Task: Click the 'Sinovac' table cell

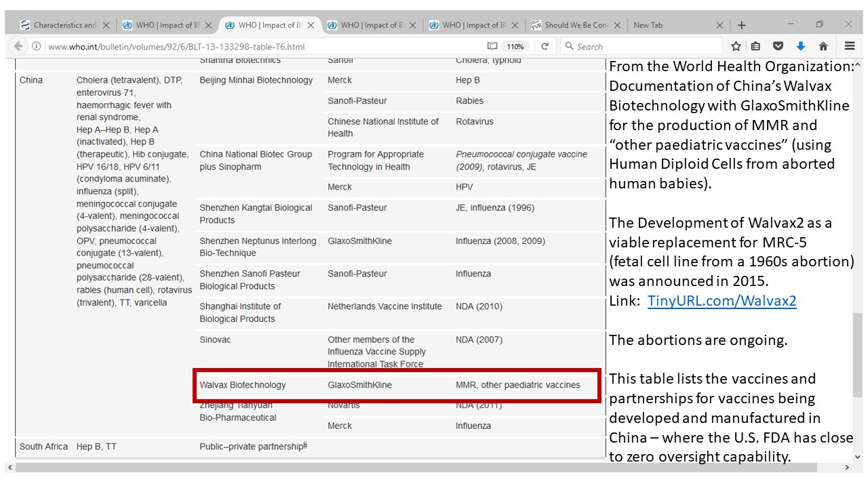Action: (x=215, y=340)
